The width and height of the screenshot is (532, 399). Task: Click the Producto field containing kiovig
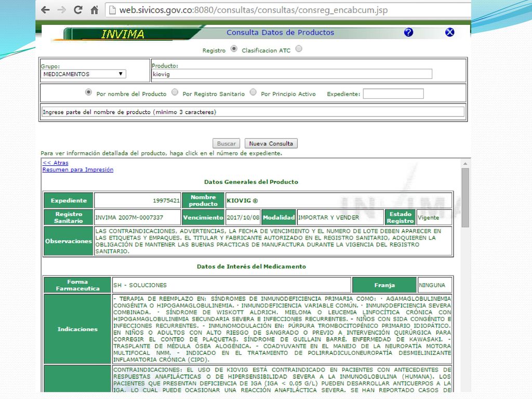292,74
